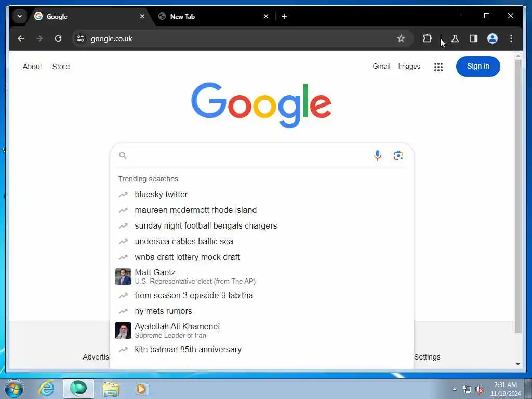Search by image with Google Lens
The image size is (532, 399).
398,155
